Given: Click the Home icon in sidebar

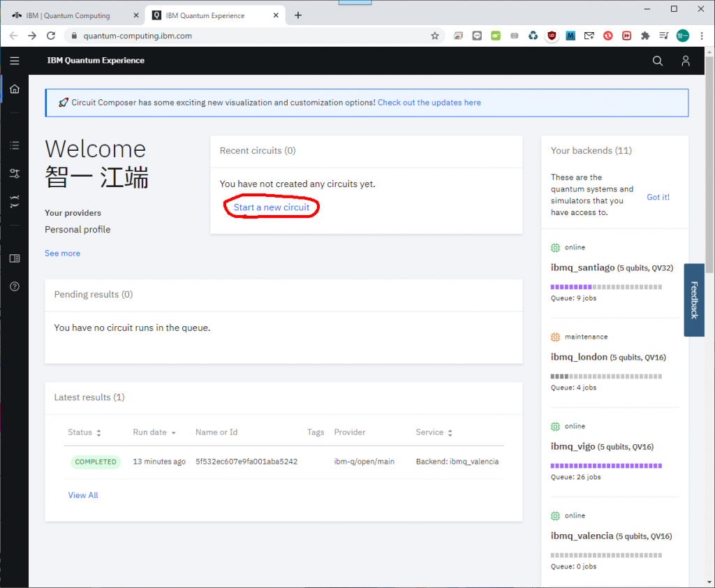Looking at the screenshot, I should coord(15,89).
